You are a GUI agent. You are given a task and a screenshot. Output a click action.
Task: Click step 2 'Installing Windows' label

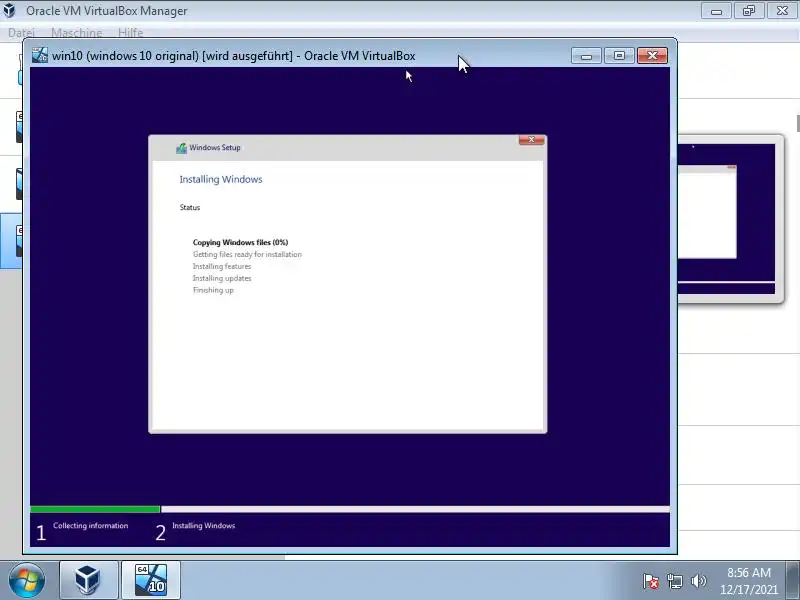204,526
